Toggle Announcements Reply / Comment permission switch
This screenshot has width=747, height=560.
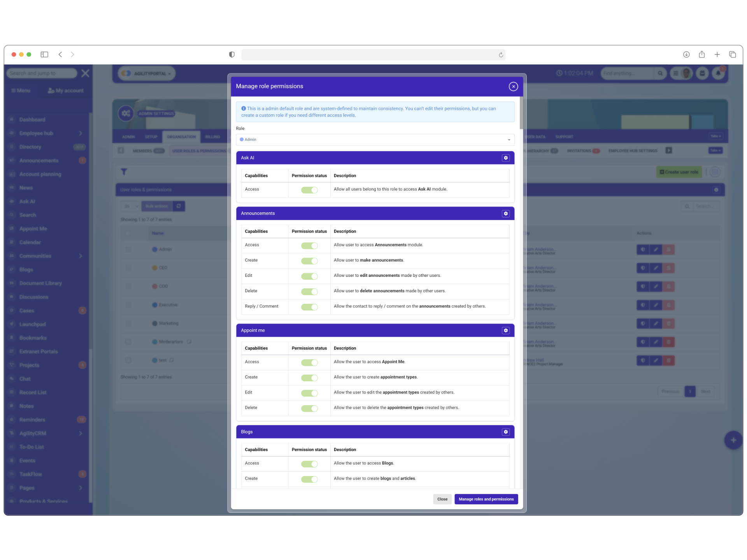tap(309, 307)
